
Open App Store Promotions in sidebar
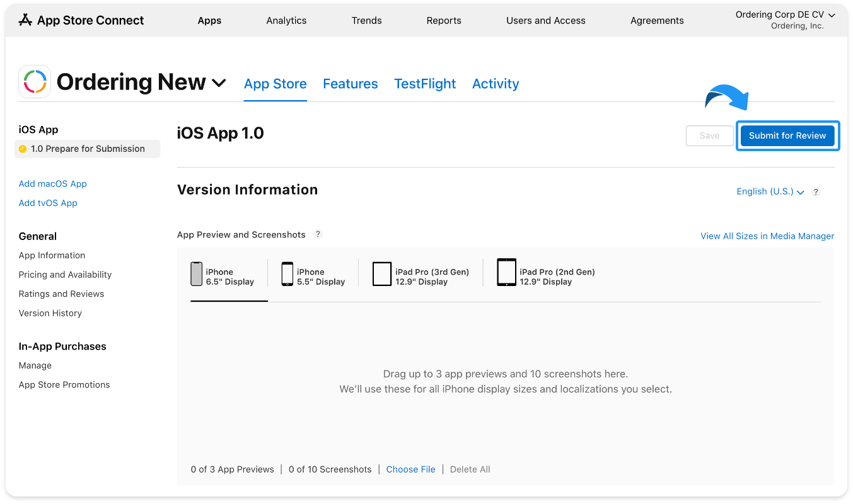[x=64, y=385]
